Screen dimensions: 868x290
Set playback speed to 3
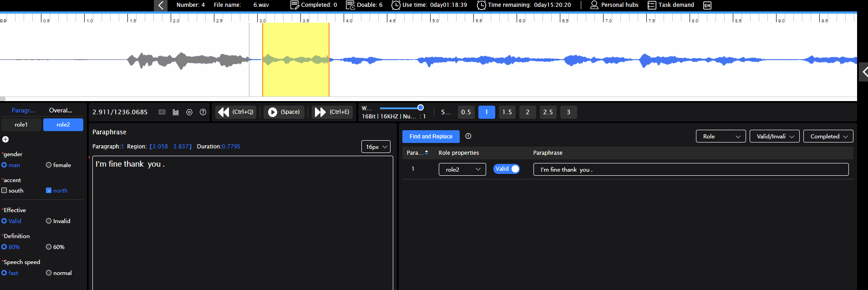[569, 112]
